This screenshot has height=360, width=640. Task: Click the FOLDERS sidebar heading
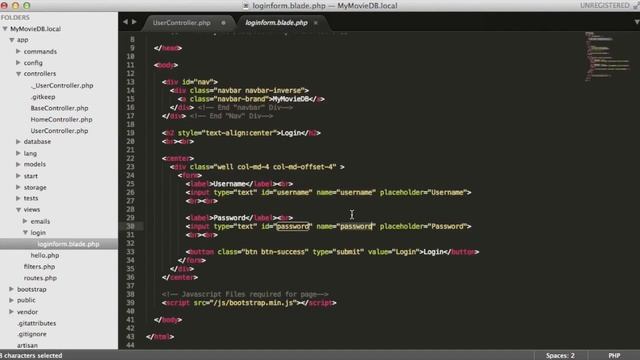[x=15, y=18]
